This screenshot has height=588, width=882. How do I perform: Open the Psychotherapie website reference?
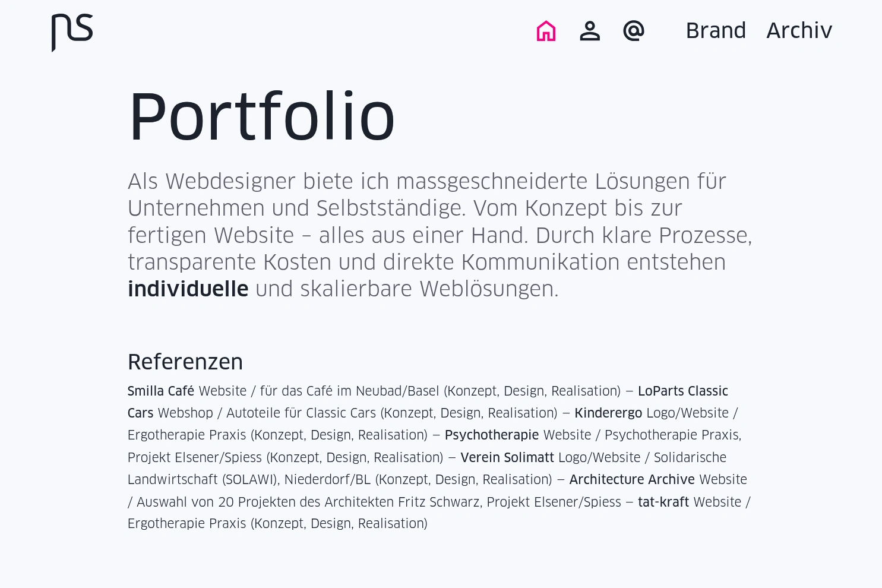(492, 435)
